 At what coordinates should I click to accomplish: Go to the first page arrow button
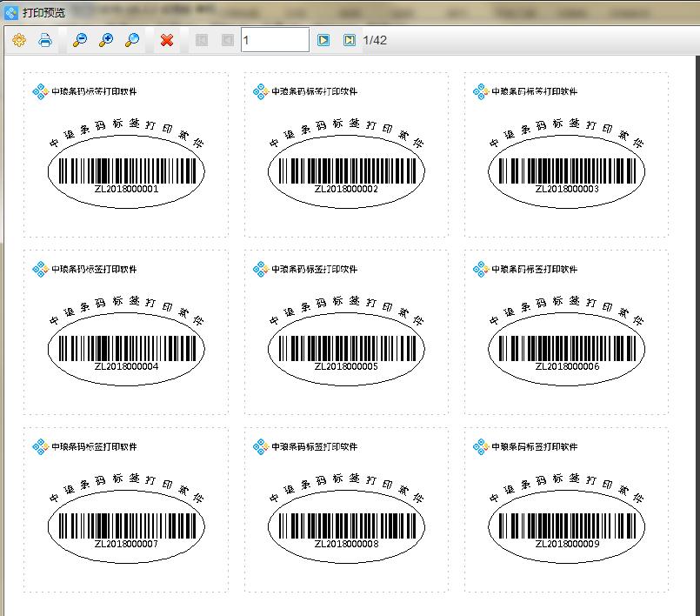point(202,40)
